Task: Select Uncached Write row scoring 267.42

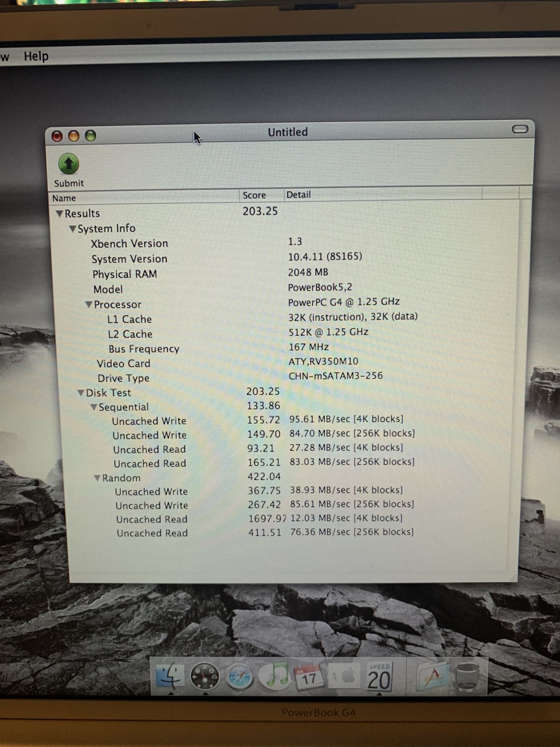Action: point(287,505)
